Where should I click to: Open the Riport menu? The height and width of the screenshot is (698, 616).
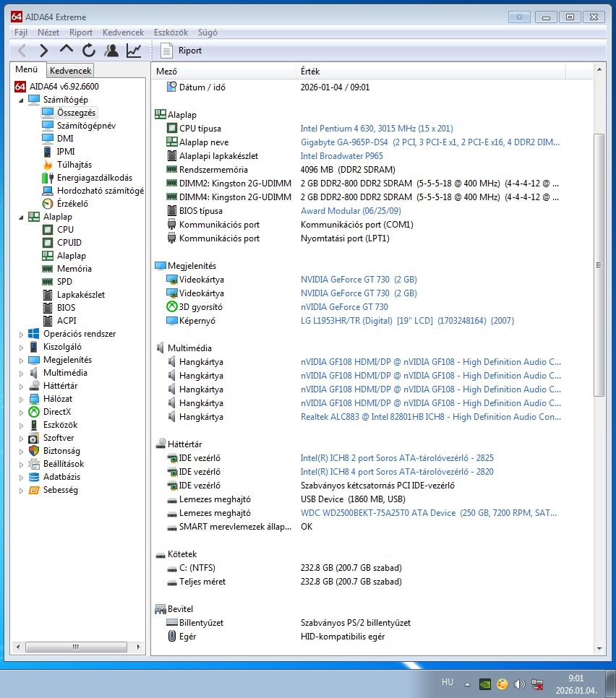(81, 33)
